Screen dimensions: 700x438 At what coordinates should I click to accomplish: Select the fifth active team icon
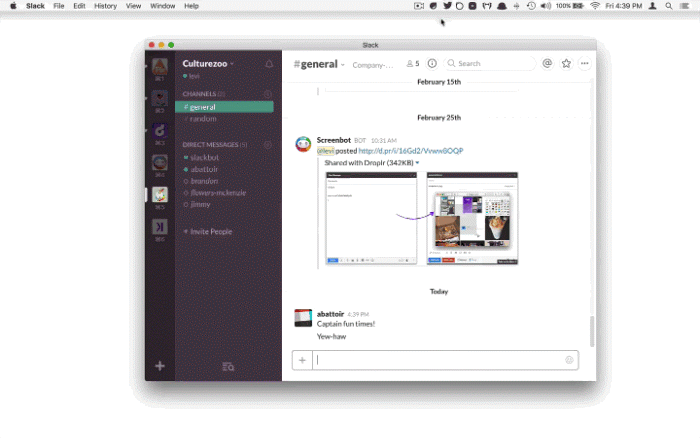[160, 195]
